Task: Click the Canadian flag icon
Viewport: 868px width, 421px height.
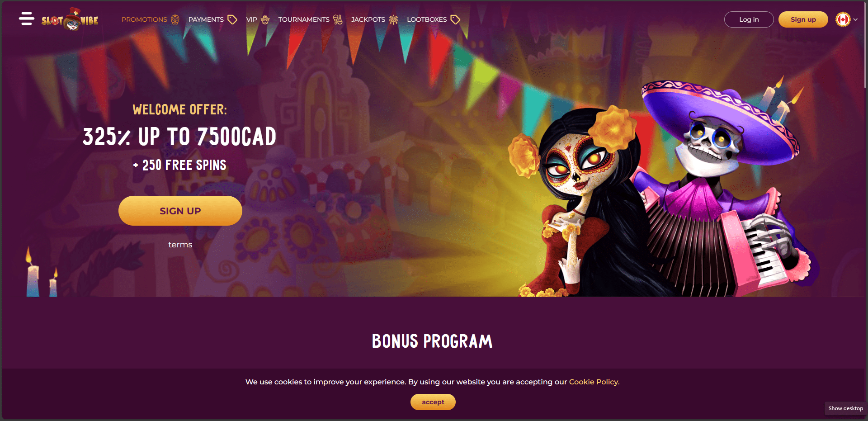Action: pos(843,19)
